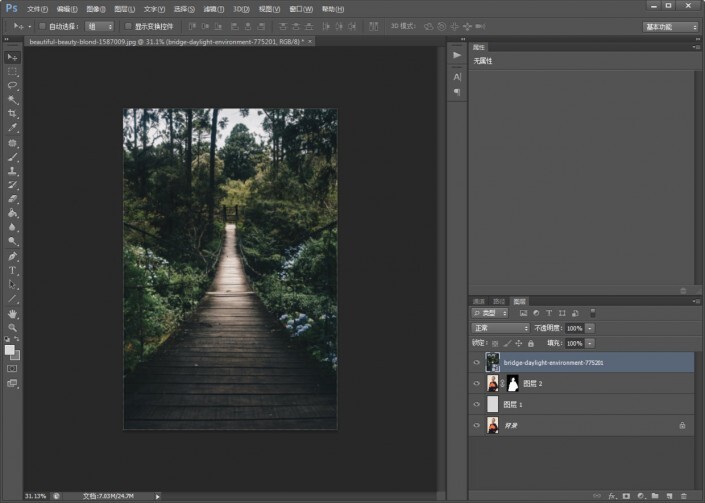Choose the Zoom magnifier tool
This screenshot has width=705, height=503.
click(13, 327)
